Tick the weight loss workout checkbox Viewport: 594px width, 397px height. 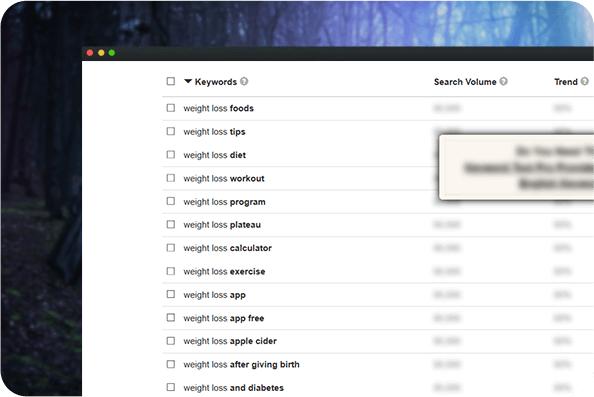pos(171,178)
